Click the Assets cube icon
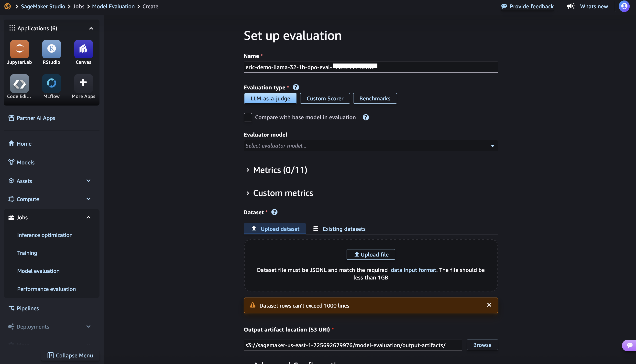 tap(11, 181)
